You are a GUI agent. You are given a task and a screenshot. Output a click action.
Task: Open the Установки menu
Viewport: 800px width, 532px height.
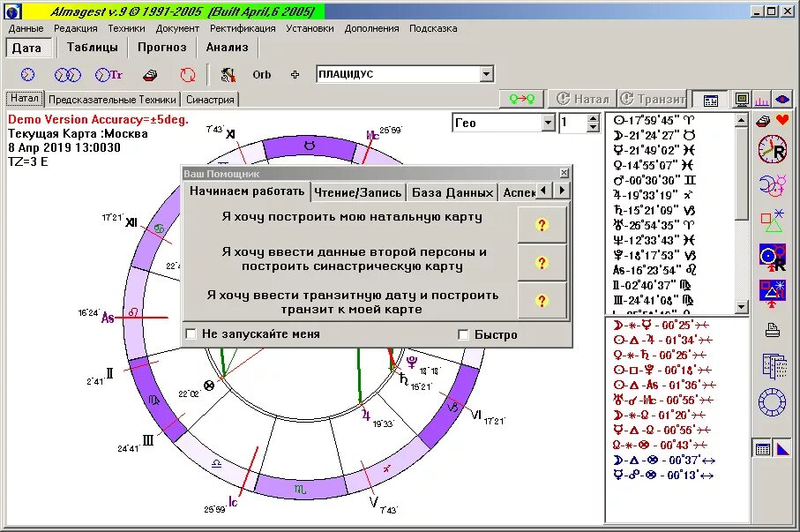click(x=310, y=28)
